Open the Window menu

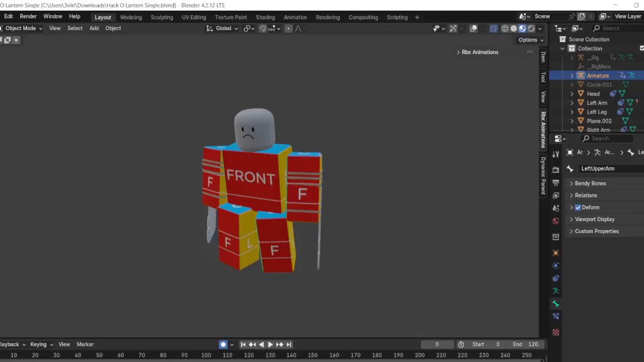[53, 16]
